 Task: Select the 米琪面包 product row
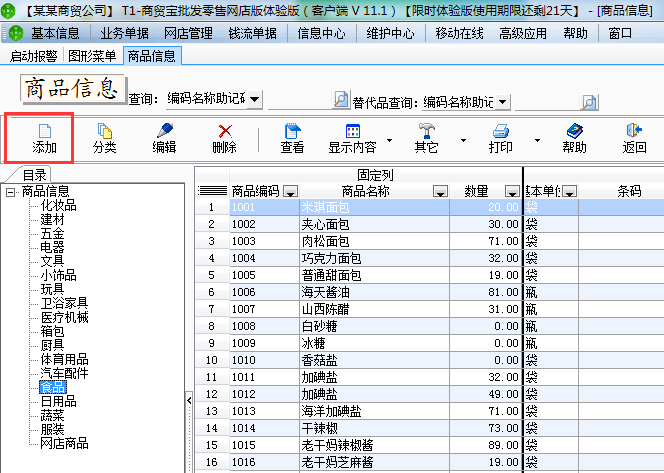[429, 207]
